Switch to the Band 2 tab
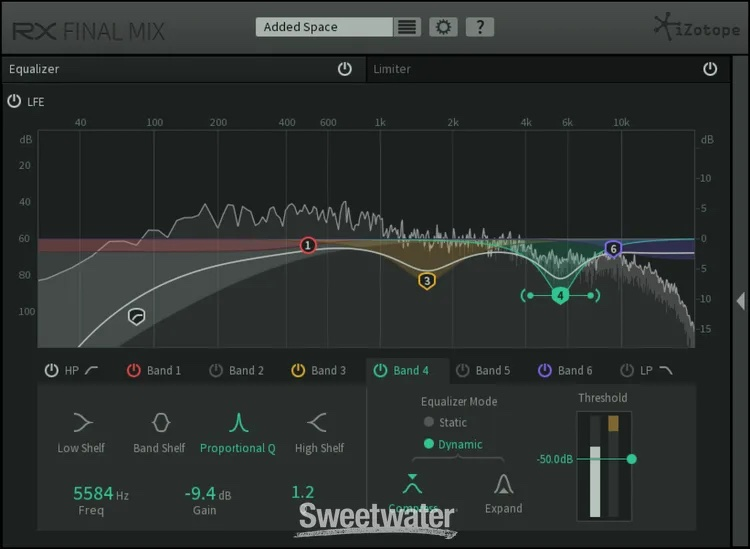This screenshot has width=750, height=549. (x=246, y=371)
